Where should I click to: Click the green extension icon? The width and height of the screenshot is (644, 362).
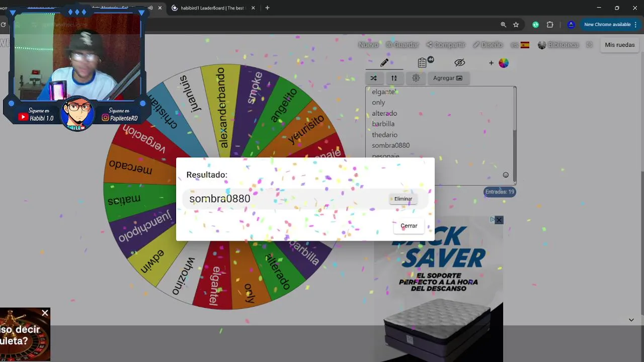coord(535,25)
